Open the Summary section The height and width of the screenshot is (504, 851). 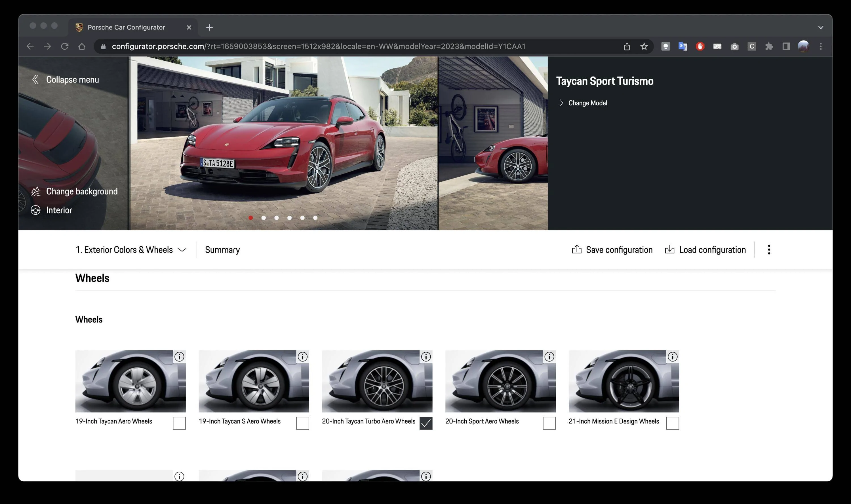pos(223,250)
